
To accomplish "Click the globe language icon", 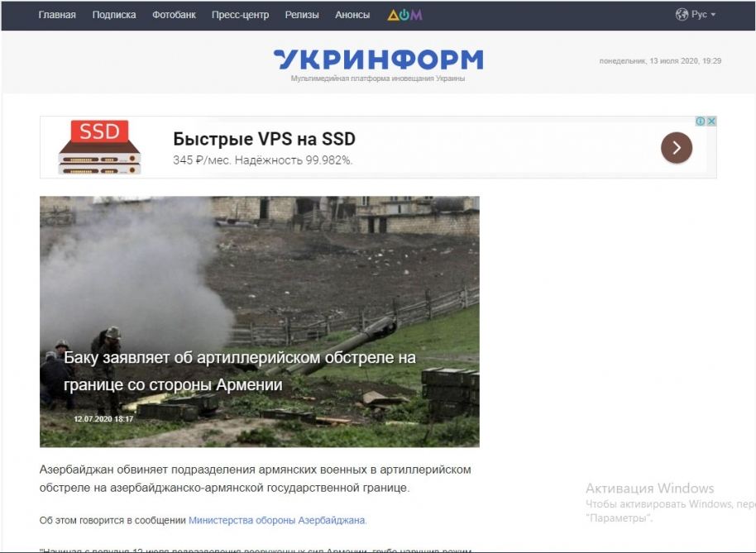I will [x=682, y=14].
